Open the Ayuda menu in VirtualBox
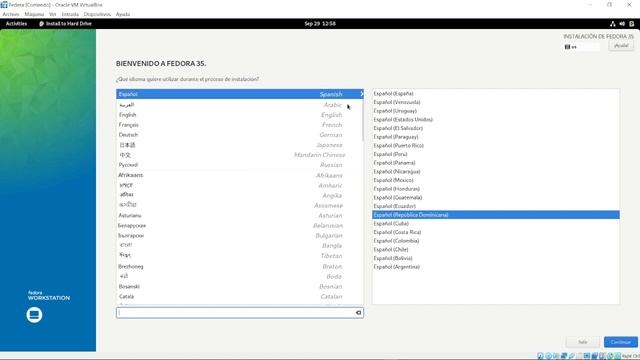Image resolution: width=640 pixels, height=360 pixels. tap(123, 14)
